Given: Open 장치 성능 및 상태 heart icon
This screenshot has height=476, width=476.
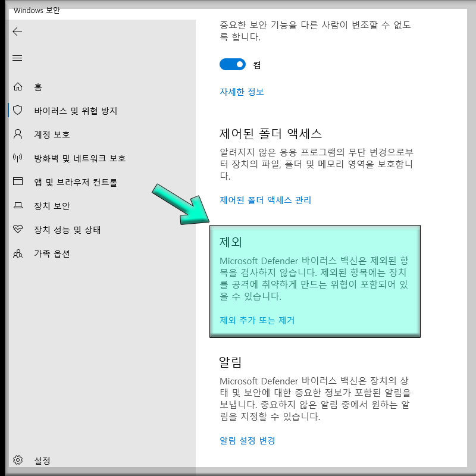Looking at the screenshot, I should click(x=18, y=230).
